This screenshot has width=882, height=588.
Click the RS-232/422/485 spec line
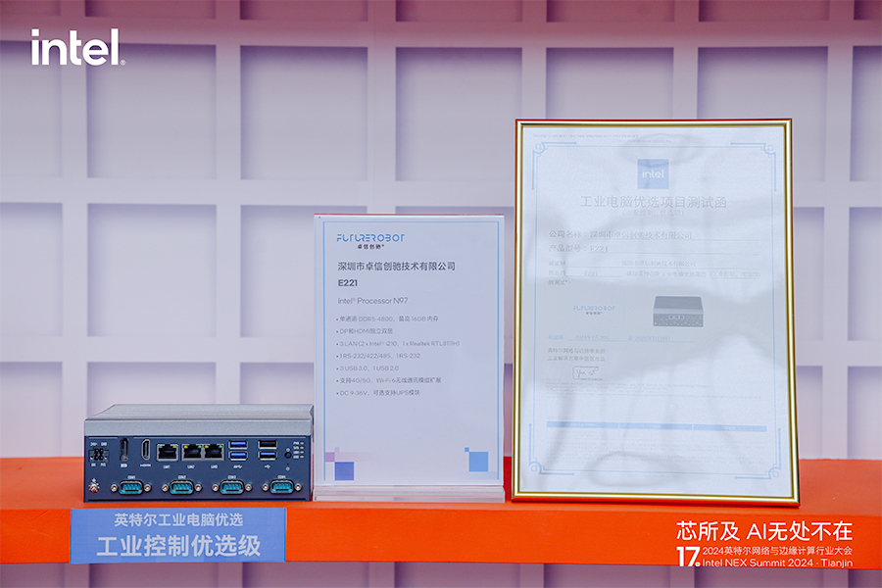[378, 356]
